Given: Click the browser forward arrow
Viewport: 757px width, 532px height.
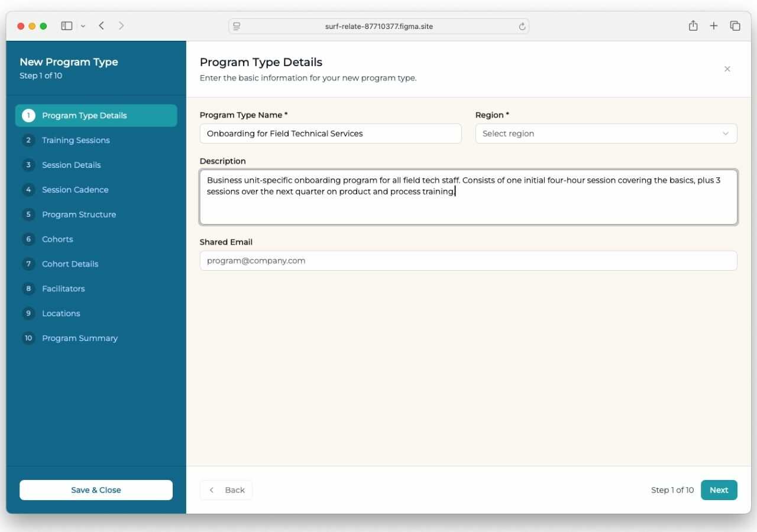Looking at the screenshot, I should point(121,25).
